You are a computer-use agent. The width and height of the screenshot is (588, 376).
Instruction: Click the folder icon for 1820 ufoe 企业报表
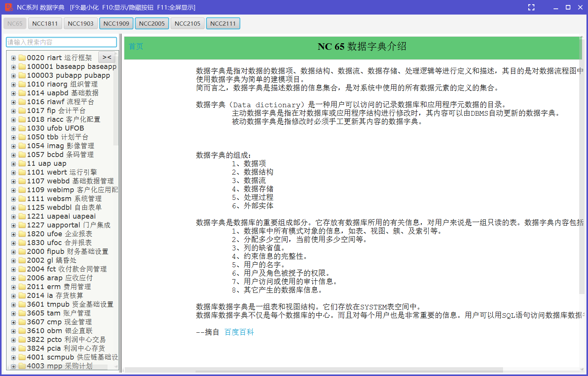coord(22,234)
